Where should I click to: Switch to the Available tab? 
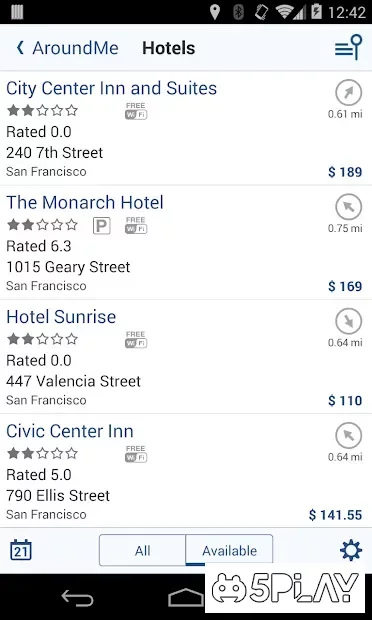tap(229, 550)
